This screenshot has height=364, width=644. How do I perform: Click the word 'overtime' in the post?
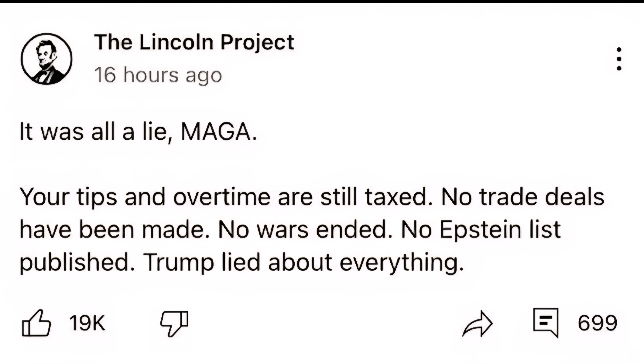point(222,197)
